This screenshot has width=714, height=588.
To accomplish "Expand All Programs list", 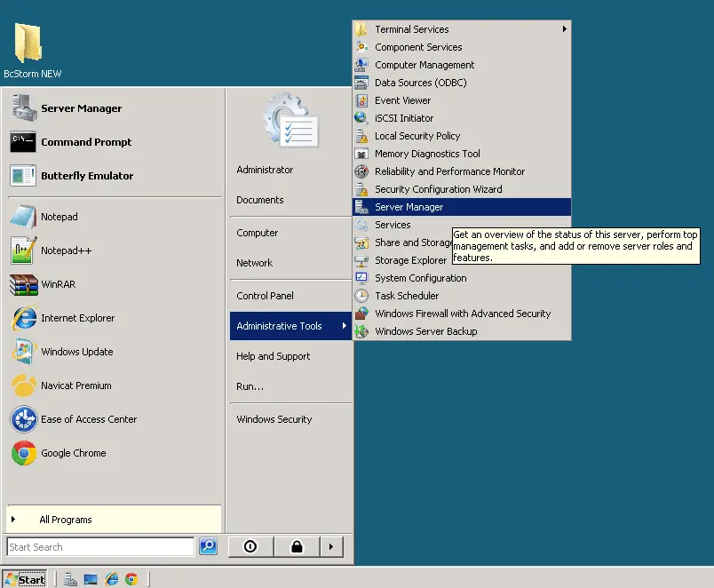I will click(x=114, y=520).
